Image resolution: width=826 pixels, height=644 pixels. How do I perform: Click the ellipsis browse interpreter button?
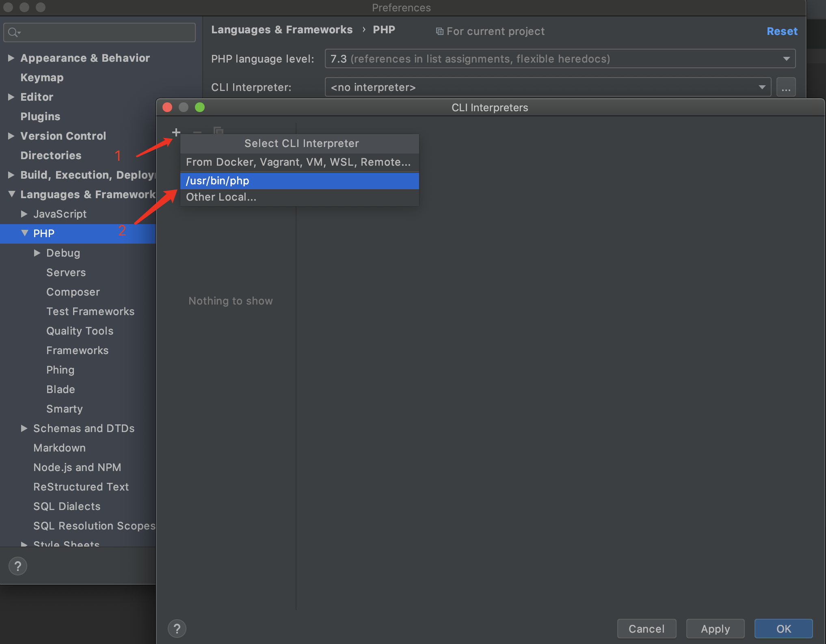click(x=786, y=87)
